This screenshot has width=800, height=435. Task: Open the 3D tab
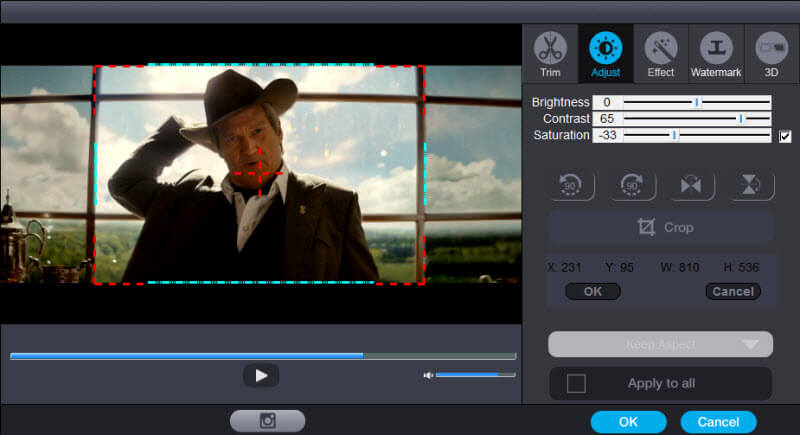coord(771,54)
